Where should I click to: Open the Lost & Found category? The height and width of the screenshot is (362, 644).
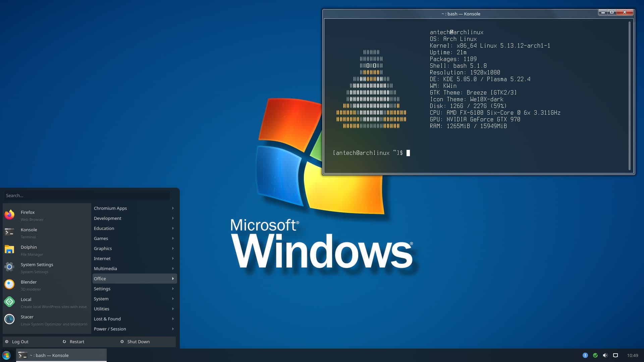135,319
